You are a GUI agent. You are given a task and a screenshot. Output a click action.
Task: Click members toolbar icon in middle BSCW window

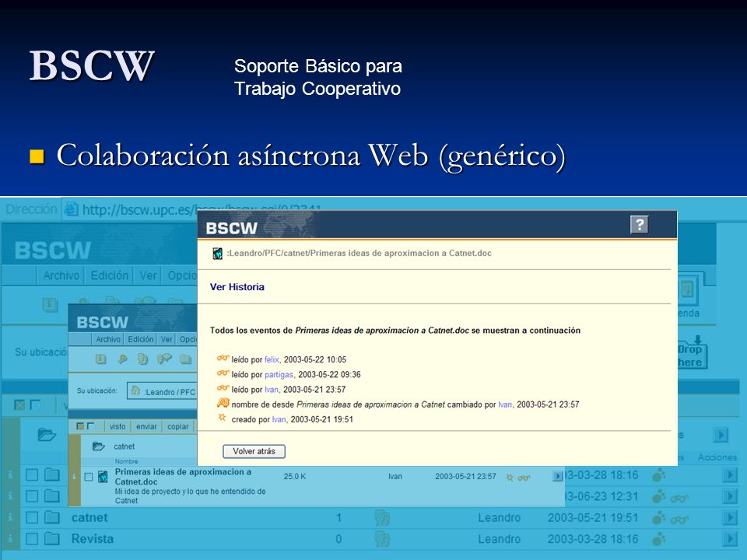coord(142,359)
